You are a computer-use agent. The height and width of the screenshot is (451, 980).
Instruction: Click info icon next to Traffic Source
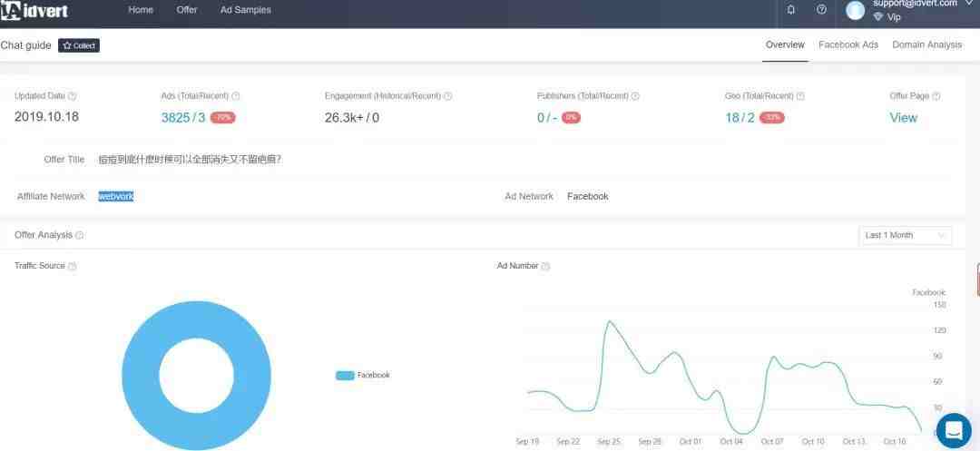[73, 266]
